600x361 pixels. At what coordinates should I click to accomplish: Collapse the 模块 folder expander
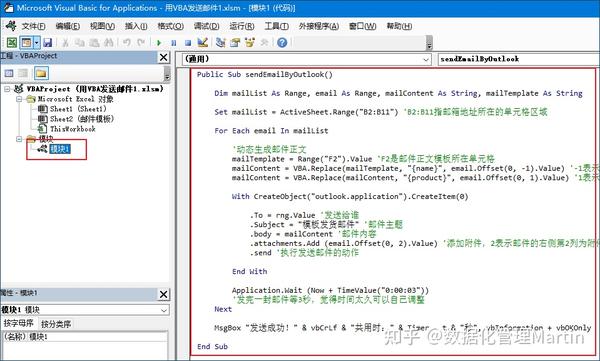[x=19, y=139]
